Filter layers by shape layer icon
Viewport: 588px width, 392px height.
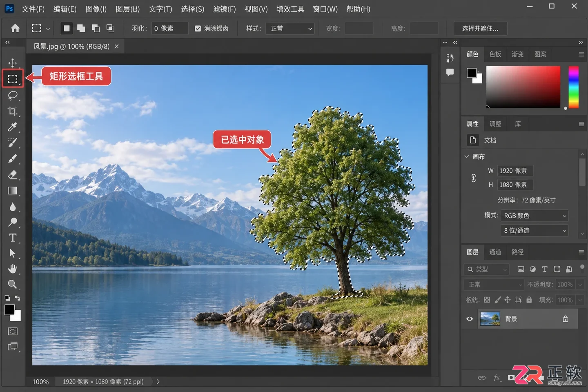click(557, 269)
